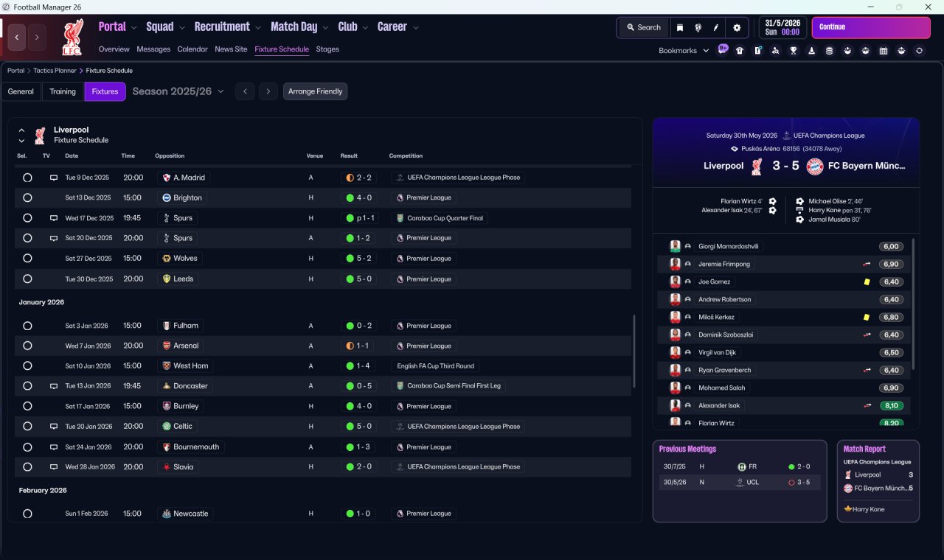The width and height of the screenshot is (944, 560).
Task: Switch to the General tab
Action: click(x=21, y=91)
